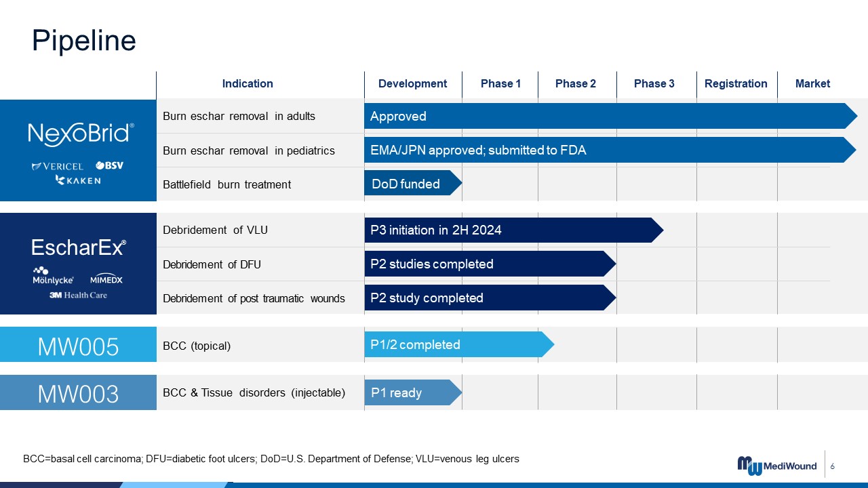
Task: Click the Registration column header
Action: click(x=736, y=84)
